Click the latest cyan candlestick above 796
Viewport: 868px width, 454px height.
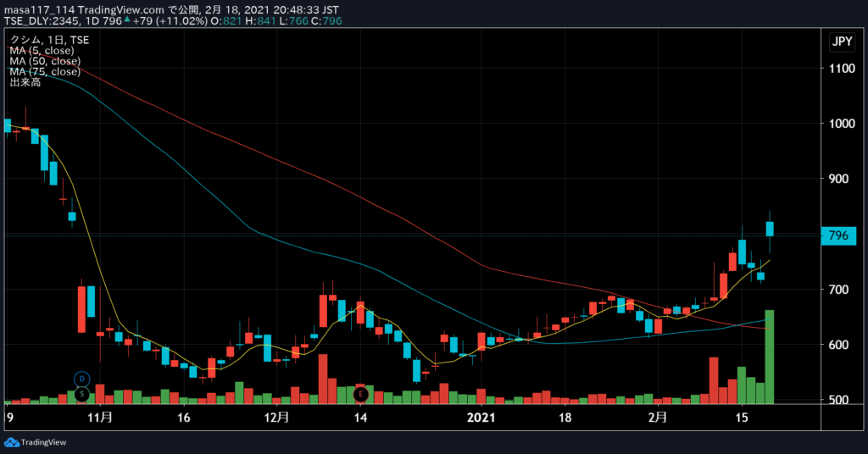click(x=770, y=229)
